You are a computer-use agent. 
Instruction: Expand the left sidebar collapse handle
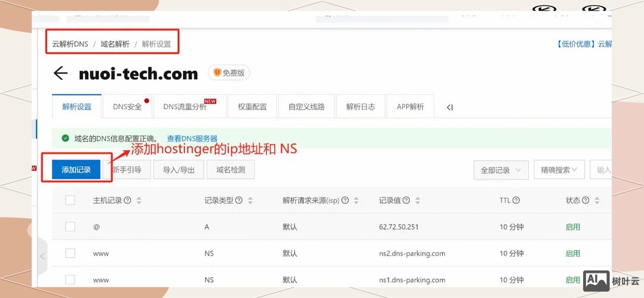pyautogui.click(x=42, y=256)
